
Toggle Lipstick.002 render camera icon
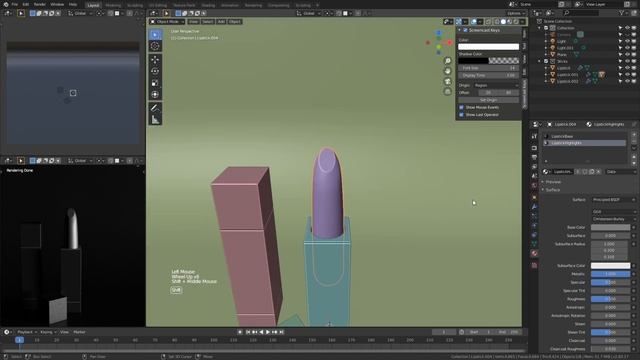tap(633, 81)
